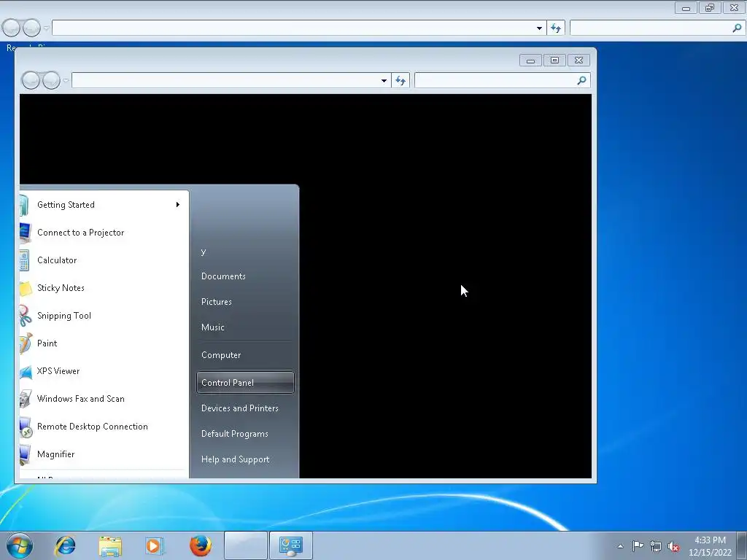Click the Start orb on the taskbar
Screen dimensions: 747x560
click(x=20, y=545)
